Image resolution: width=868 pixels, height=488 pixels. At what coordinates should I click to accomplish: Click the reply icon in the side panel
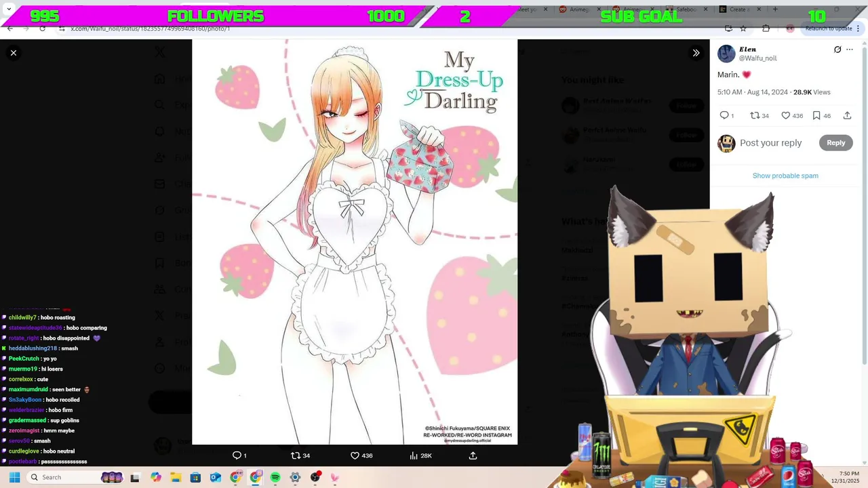[724, 115]
